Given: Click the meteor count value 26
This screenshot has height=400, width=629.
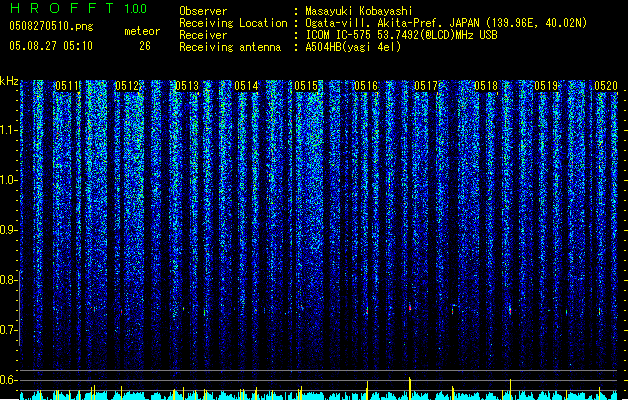Looking at the screenshot, I should (x=145, y=46).
